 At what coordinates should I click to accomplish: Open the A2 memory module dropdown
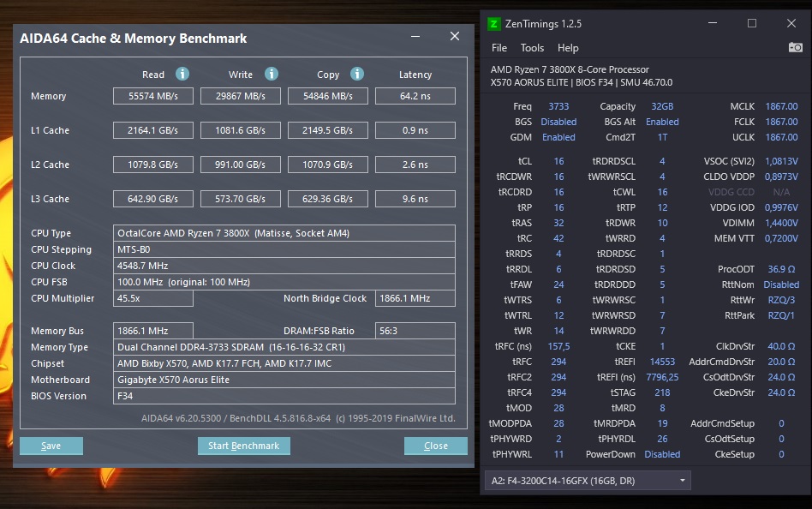(x=588, y=481)
